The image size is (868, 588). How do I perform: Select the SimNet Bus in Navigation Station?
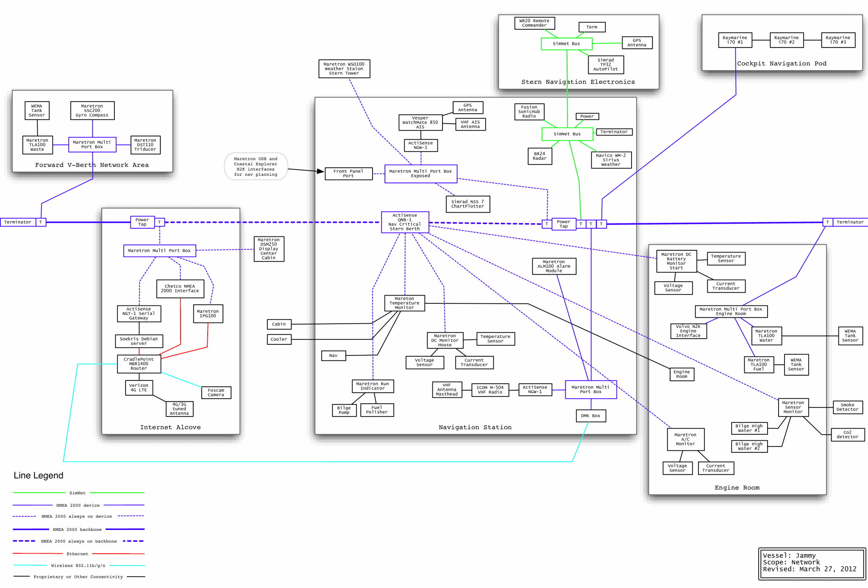click(x=567, y=134)
